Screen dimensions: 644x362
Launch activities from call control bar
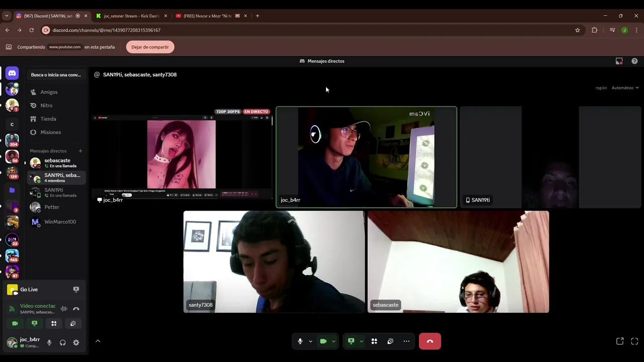tap(374, 341)
